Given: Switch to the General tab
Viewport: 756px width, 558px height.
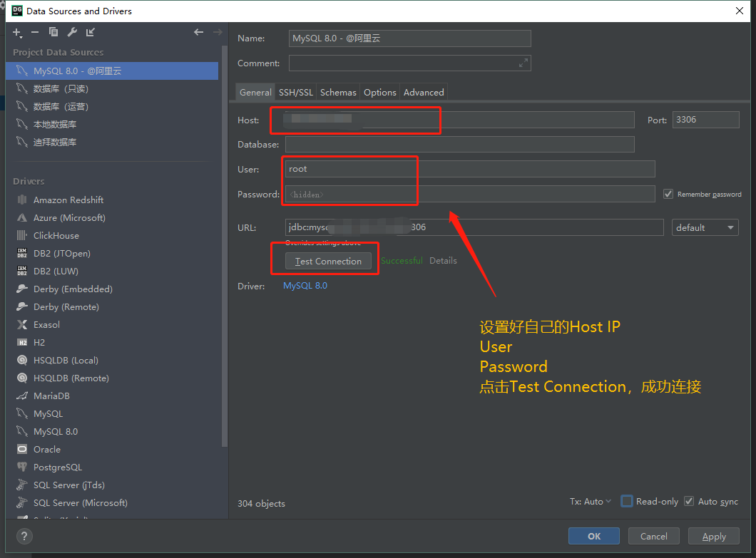Looking at the screenshot, I should 255,93.
